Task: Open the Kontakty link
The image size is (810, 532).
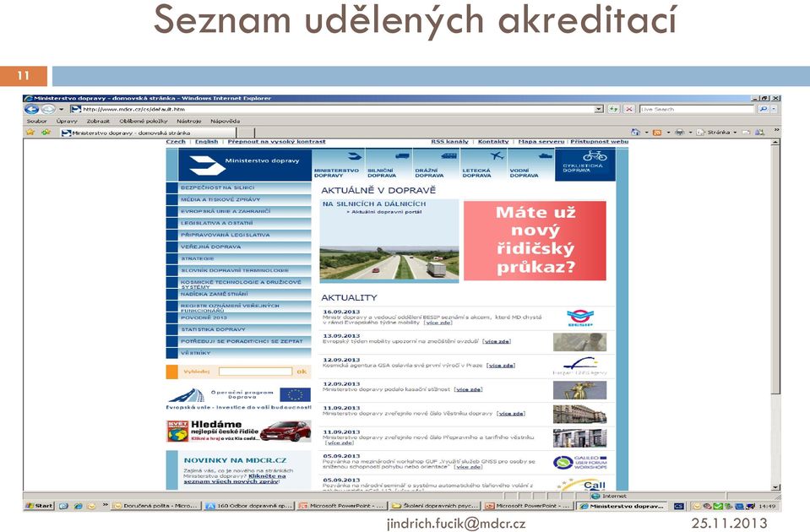Action: (x=493, y=142)
